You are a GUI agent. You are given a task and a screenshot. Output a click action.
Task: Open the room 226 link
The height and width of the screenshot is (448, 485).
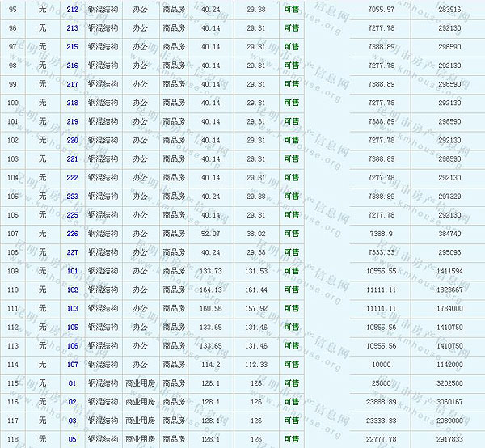pyautogui.click(x=73, y=234)
